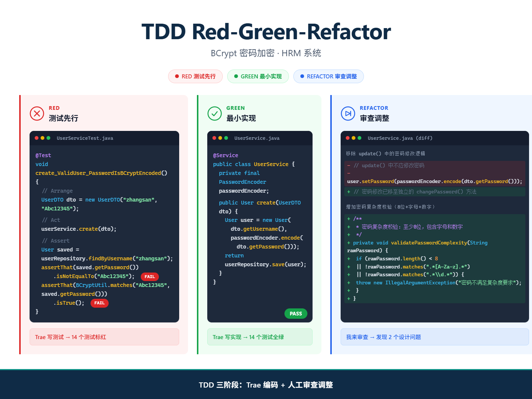
Task: Click red dot in UserService.java window
Action: (x=214, y=138)
